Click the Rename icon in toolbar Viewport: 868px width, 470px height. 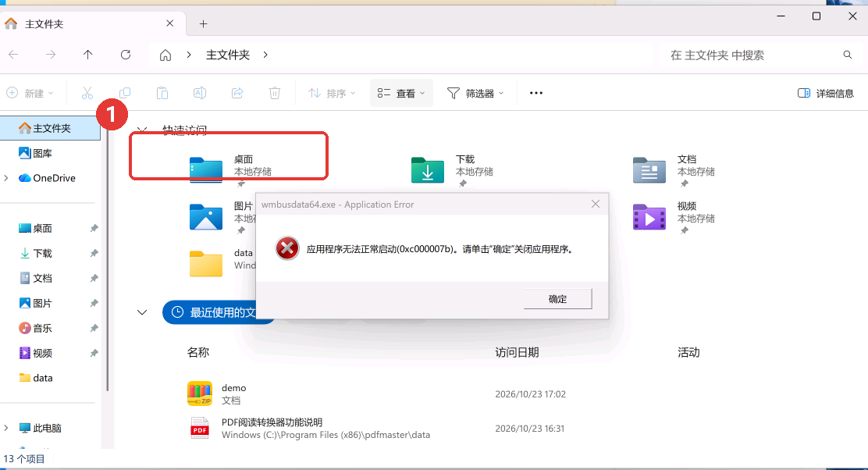pos(200,93)
